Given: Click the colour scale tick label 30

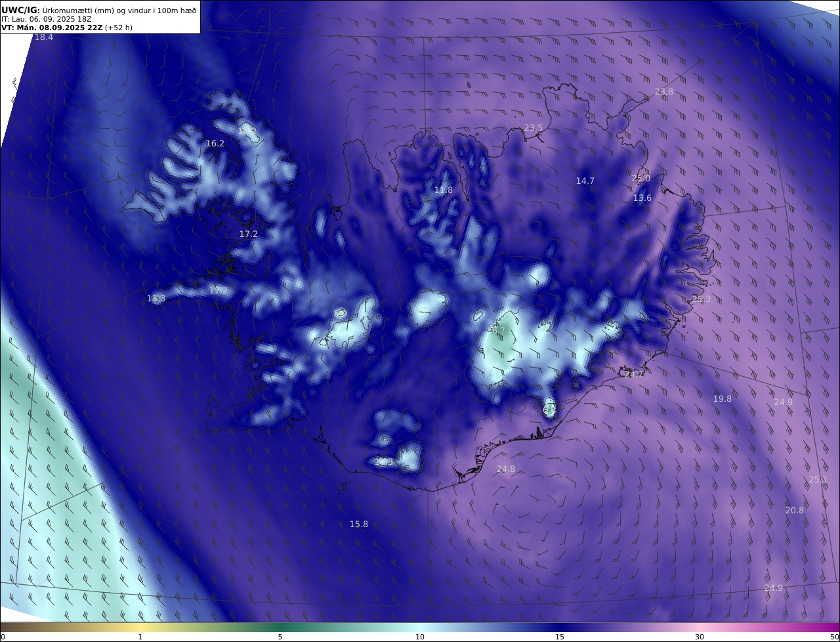Looking at the screenshot, I should click(700, 637).
